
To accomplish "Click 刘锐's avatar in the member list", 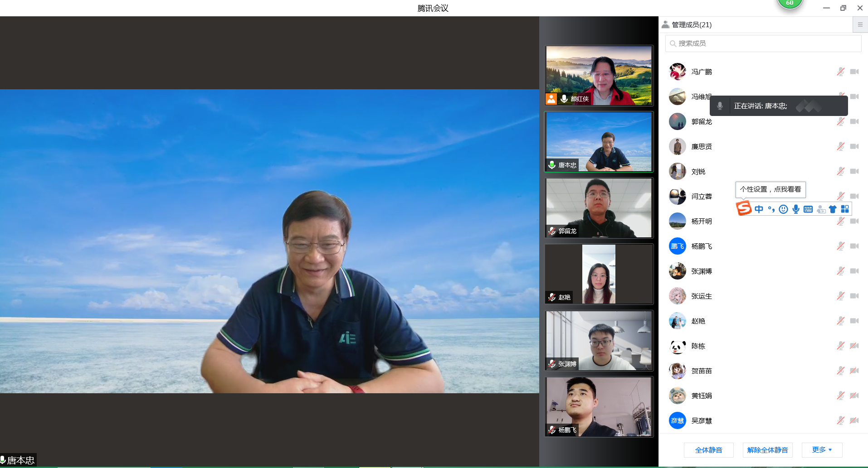I will (678, 171).
